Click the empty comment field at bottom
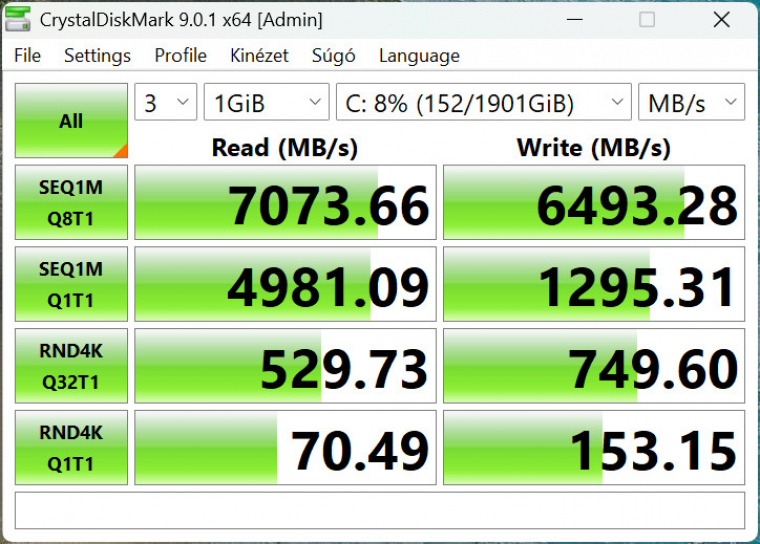Viewport: 760px width, 544px height. [380, 511]
